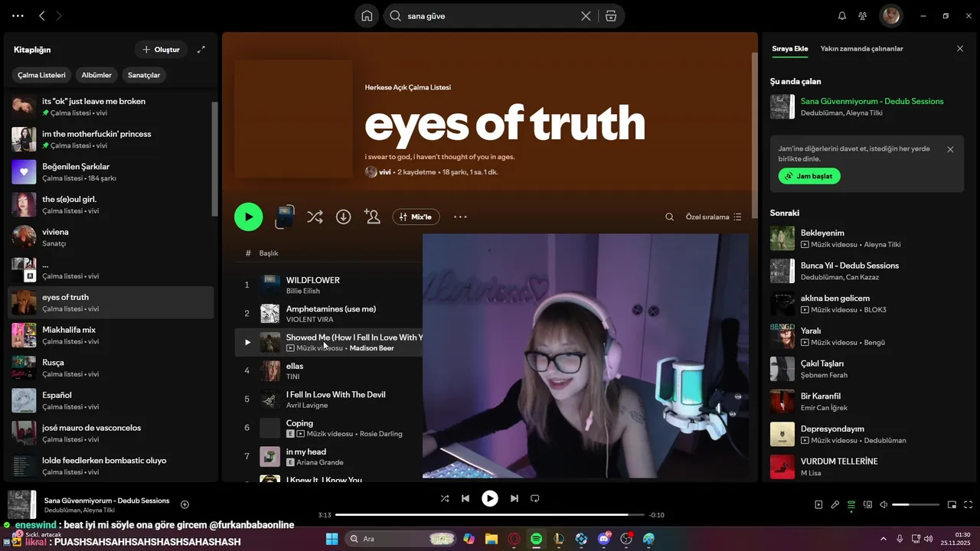
Task: Switch to Sıraya Ekle tab
Action: 789,48
